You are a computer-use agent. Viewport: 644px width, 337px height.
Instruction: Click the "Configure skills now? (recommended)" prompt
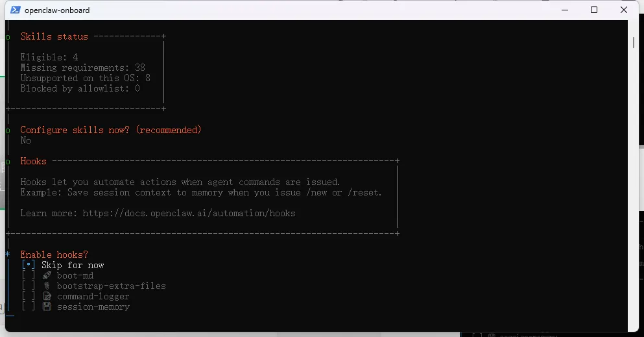pos(111,130)
